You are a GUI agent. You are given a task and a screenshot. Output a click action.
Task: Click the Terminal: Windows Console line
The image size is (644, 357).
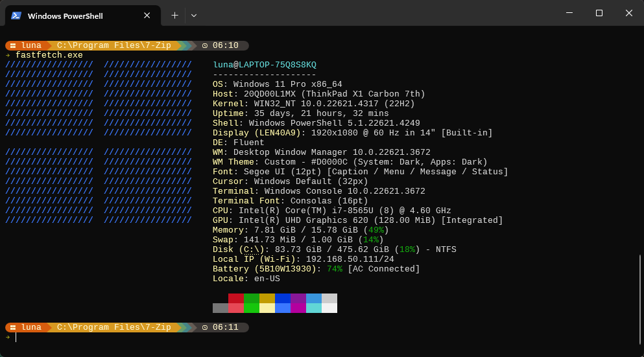(318, 191)
